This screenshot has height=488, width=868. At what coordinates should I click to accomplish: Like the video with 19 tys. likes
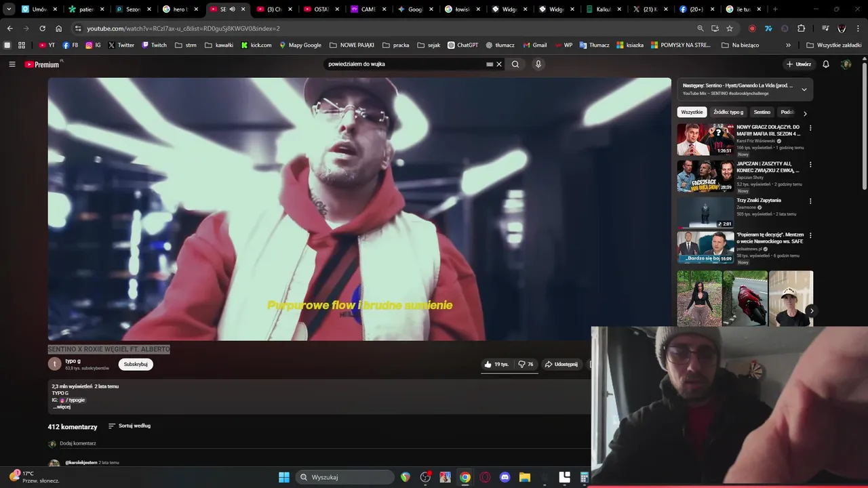pos(496,364)
